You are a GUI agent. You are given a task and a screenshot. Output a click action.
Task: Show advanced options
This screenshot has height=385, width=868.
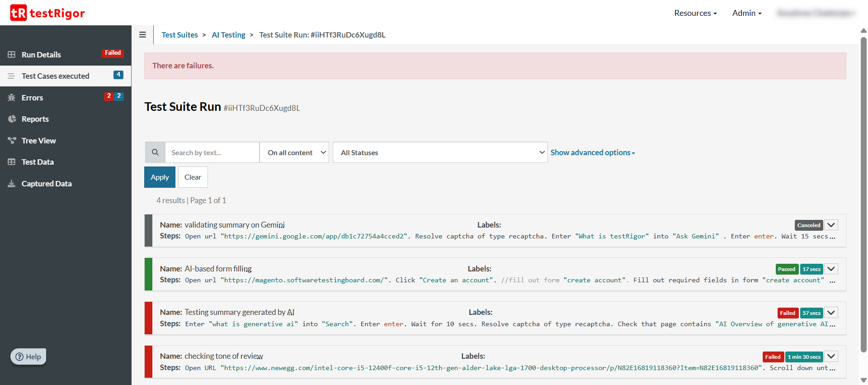tap(592, 152)
